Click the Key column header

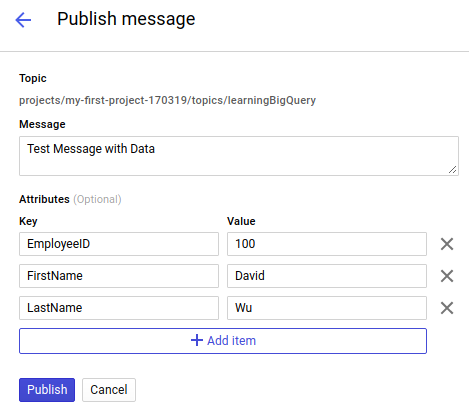(x=28, y=221)
